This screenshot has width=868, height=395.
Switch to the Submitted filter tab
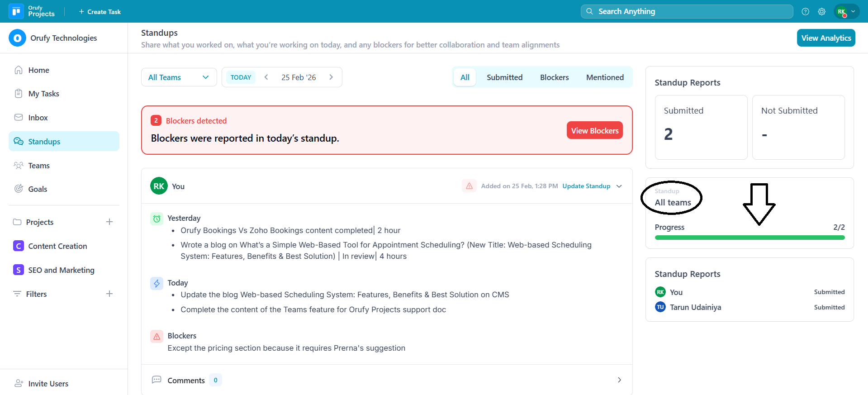pos(504,77)
